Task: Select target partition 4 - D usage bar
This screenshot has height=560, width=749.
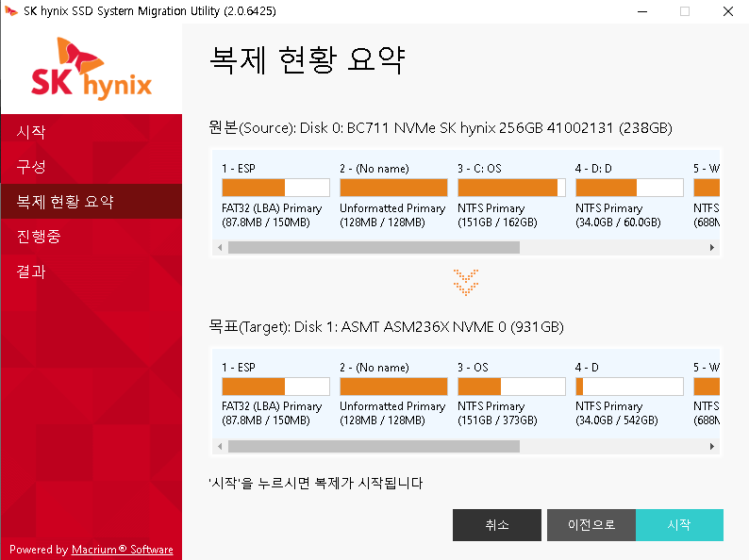Action: click(629, 387)
